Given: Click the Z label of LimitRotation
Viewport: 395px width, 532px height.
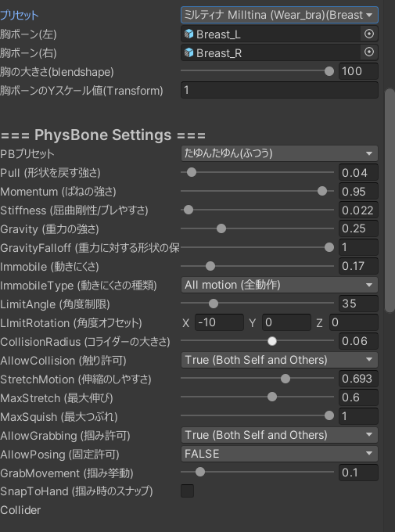Looking at the screenshot, I should [319, 322].
